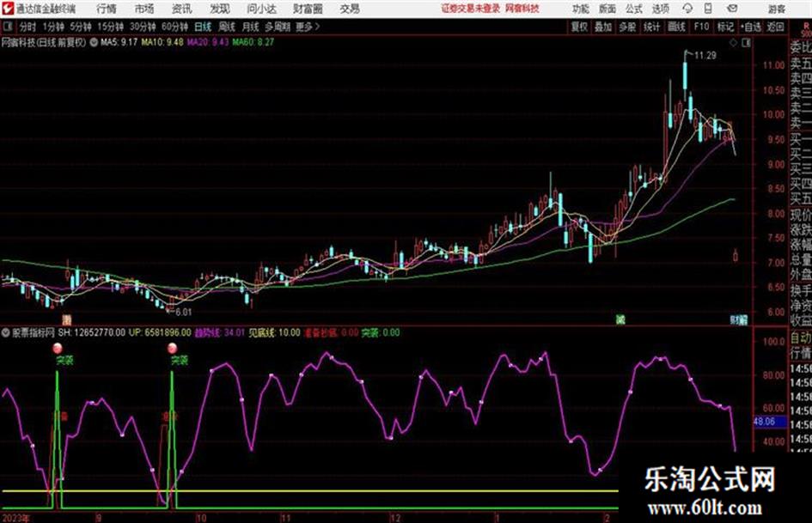This screenshot has height=523, width=812.
Task: Click the mobile phone icon
Action: [708, 9]
